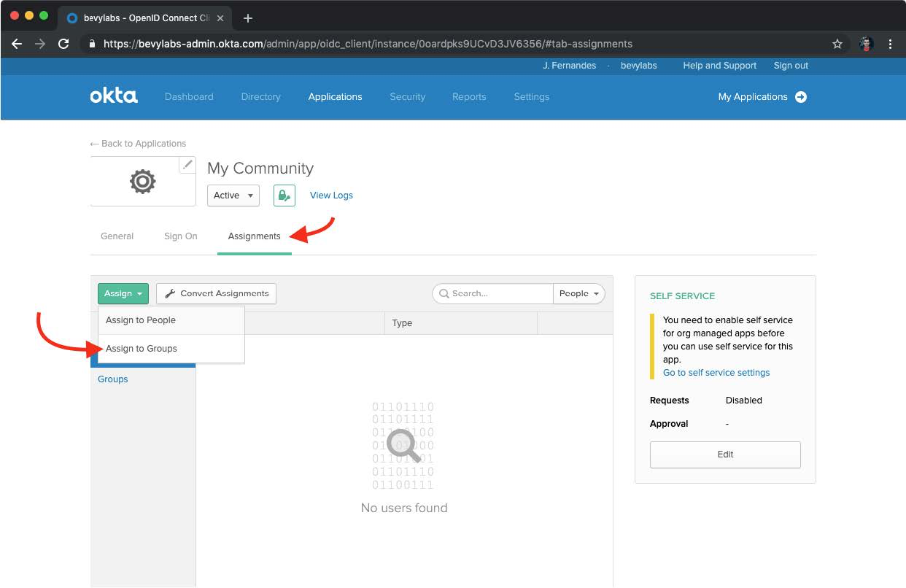The image size is (906, 588).
Task: Reload the page in browser
Action: pos(63,44)
